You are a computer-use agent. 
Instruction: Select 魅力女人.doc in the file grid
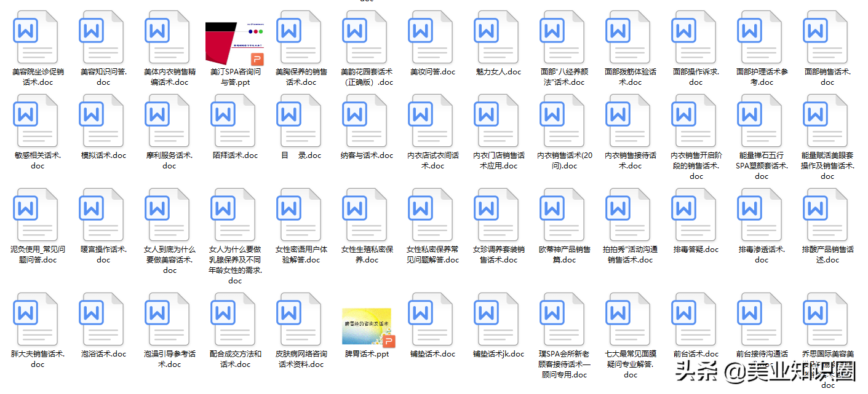click(x=496, y=37)
